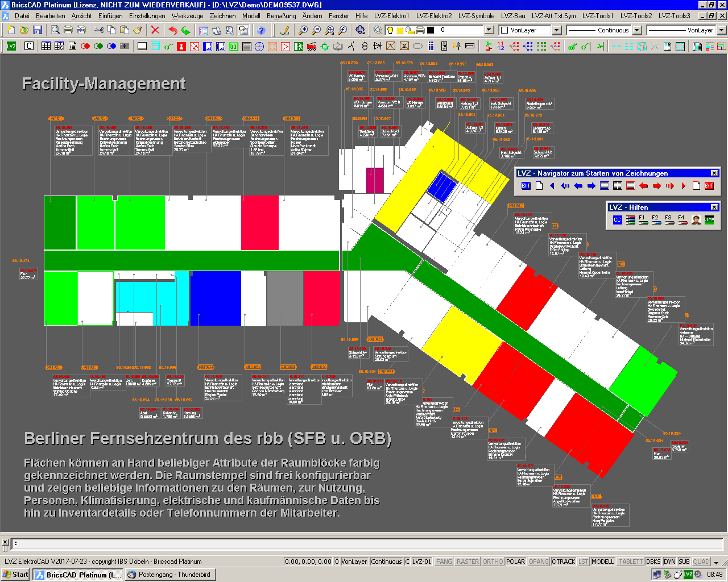Open the LVZ-Tools3 menu
This screenshot has width=728, height=582.
pos(675,16)
